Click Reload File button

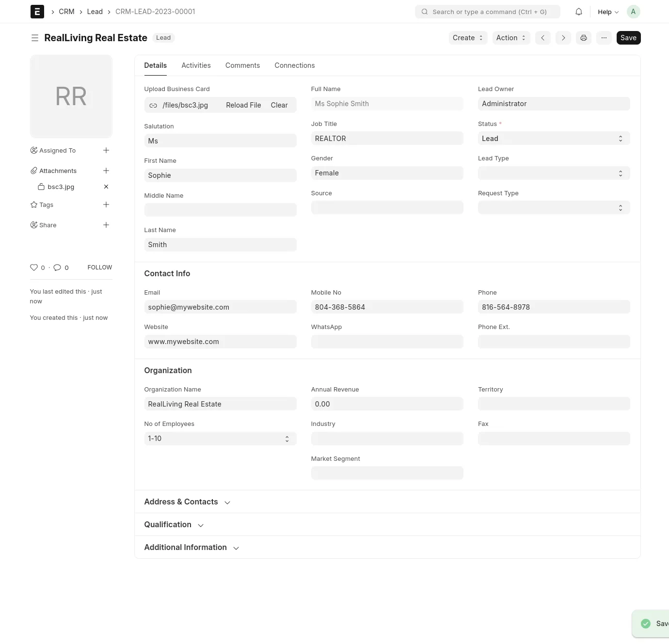click(243, 105)
